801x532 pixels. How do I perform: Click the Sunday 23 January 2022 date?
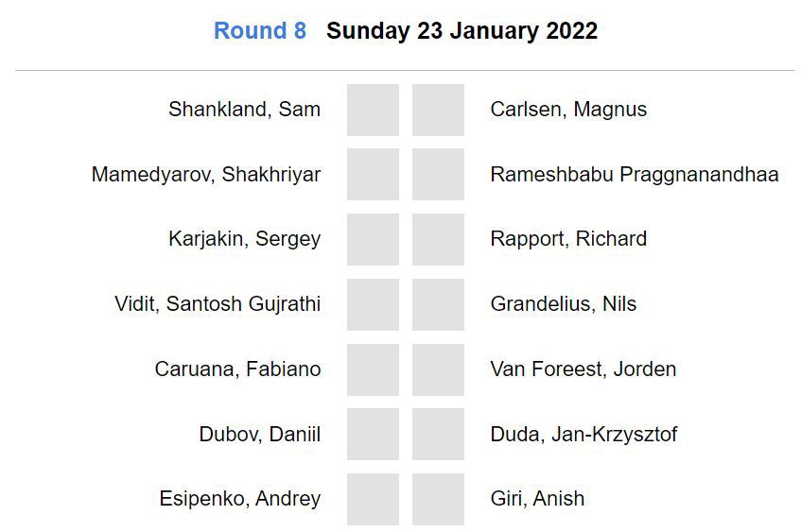(461, 31)
